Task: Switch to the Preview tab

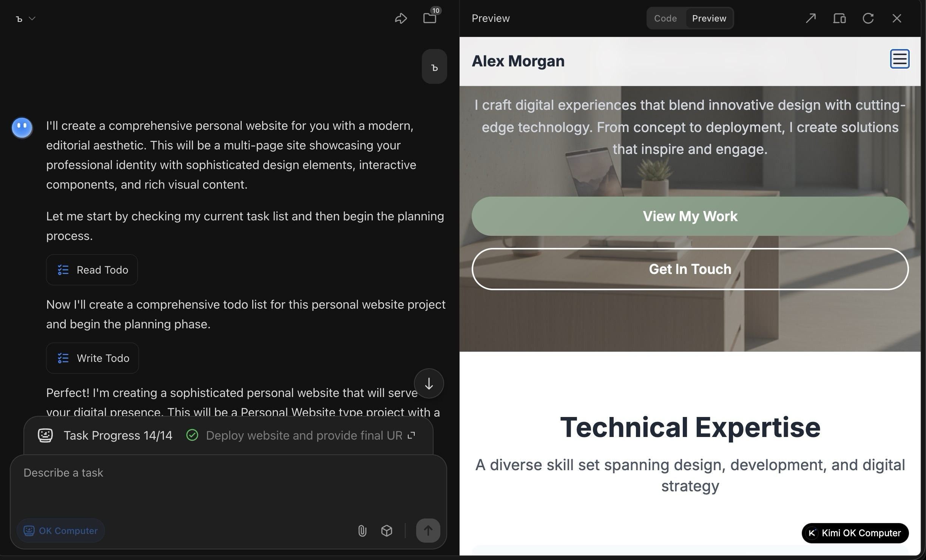Action: pos(709,18)
